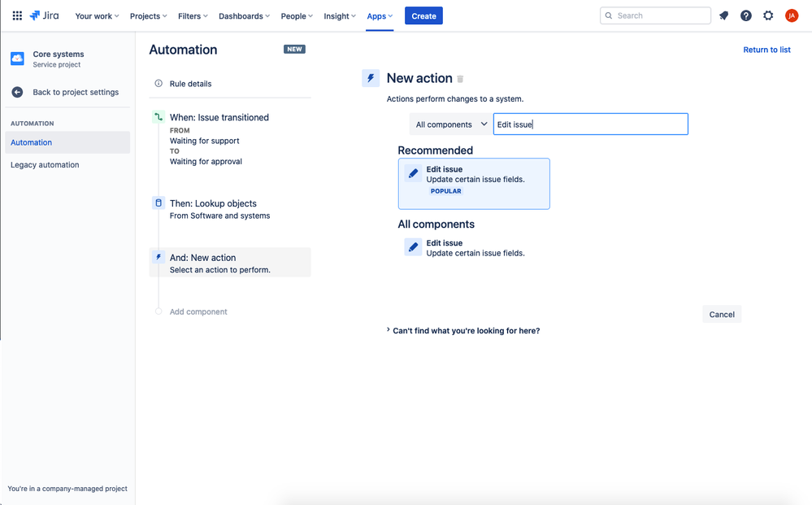Click the NEW badge beside Automation
Image resolution: width=812 pixels, height=505 pixels.
tap(294, 50)
